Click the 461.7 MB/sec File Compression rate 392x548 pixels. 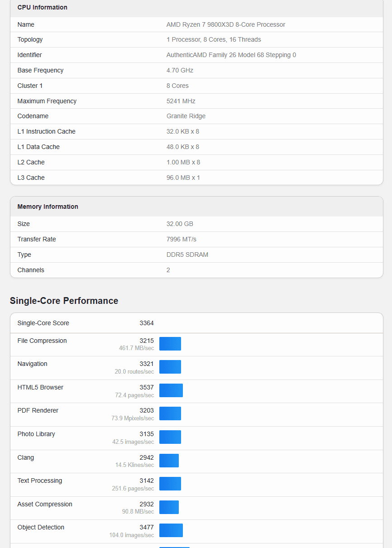136,348
